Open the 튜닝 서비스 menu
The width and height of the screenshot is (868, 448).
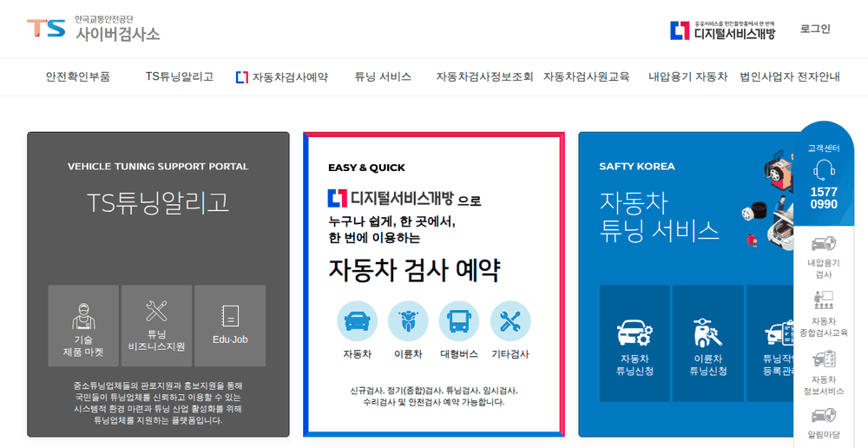click(x=383, y=76)
